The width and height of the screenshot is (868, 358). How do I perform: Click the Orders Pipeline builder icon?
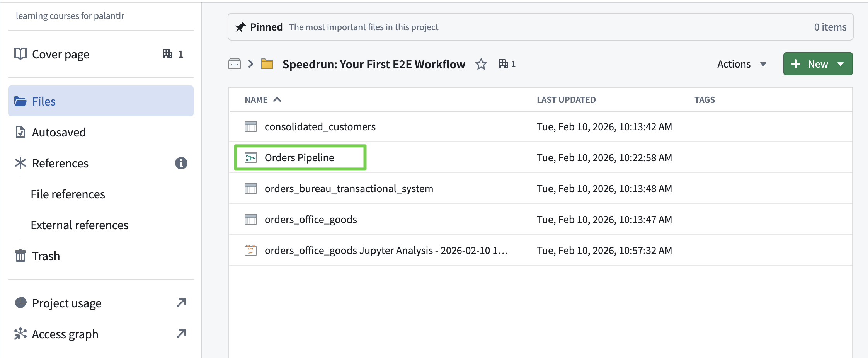click(x=251, y=158)
